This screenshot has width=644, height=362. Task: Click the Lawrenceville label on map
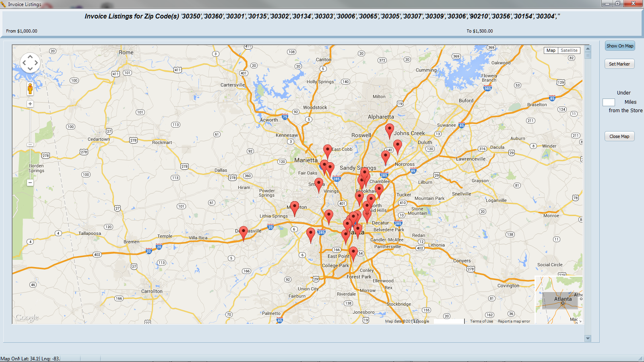coord(471,159)
